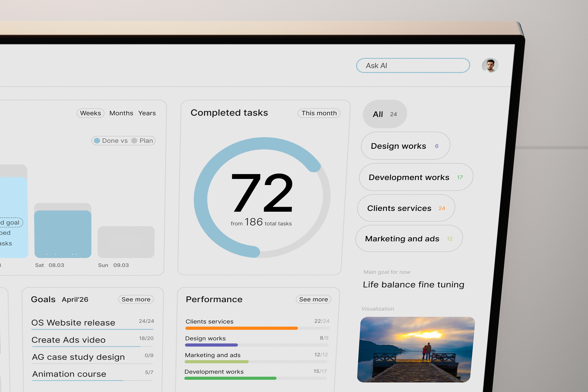Click the 18/20 Create Ads video count
Image resolution: width=588 pixels, height=392 pixels.
pos(146,338)
